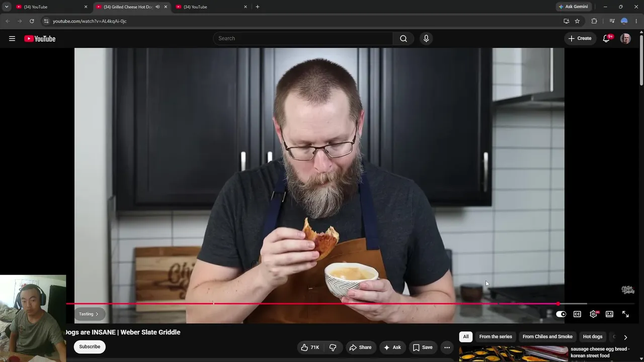
Task: Open Chrome three-dot menu
Action: [636, 21]
